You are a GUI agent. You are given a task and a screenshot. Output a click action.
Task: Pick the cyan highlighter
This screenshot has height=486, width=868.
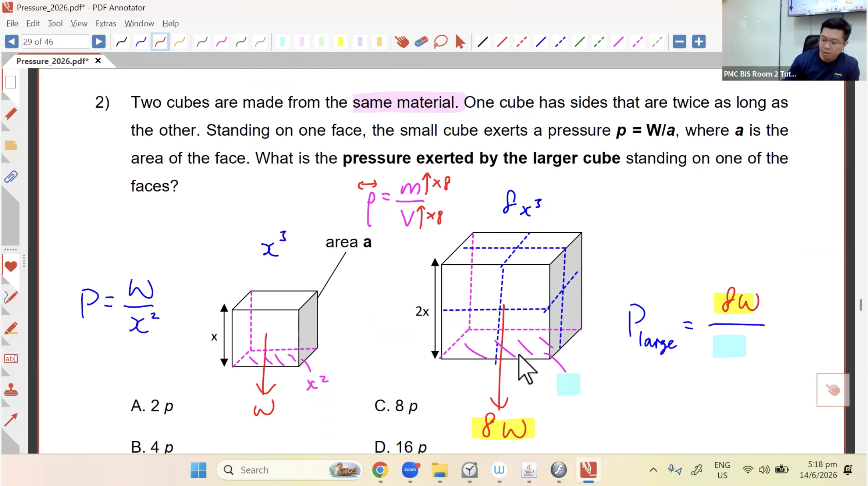pos(282,42)
